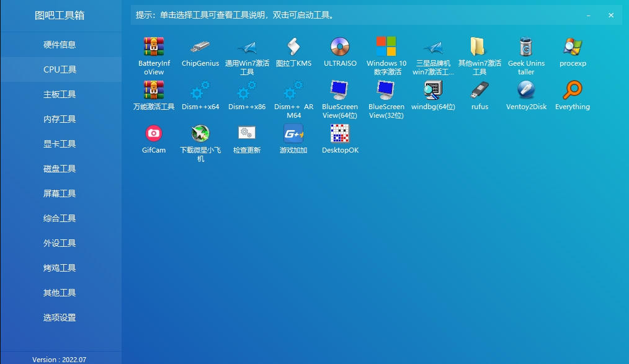Switch to the 其他工具 category

coord(61,293)
